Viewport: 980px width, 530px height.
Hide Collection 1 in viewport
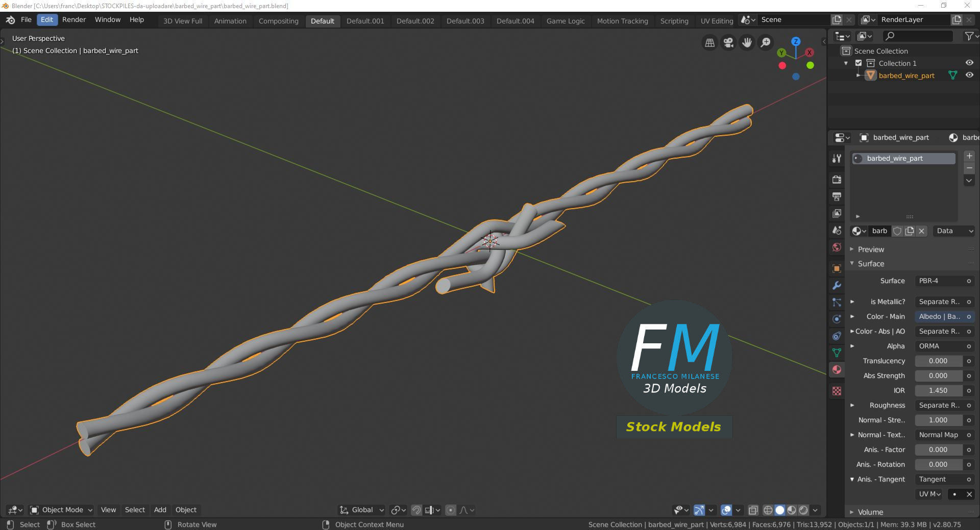pos(969,63)
